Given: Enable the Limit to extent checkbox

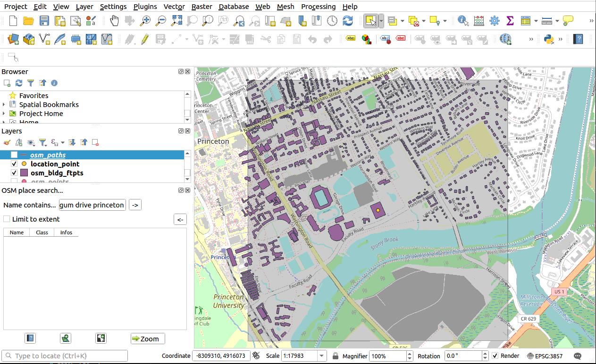Looking at the screenshot, I should pyautogui.click(x=7, y=219).
